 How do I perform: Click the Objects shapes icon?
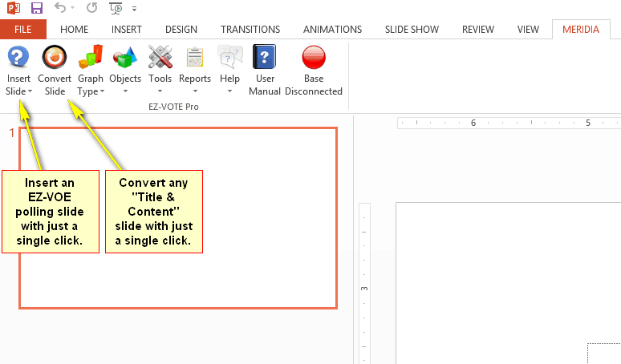point(125,58)
